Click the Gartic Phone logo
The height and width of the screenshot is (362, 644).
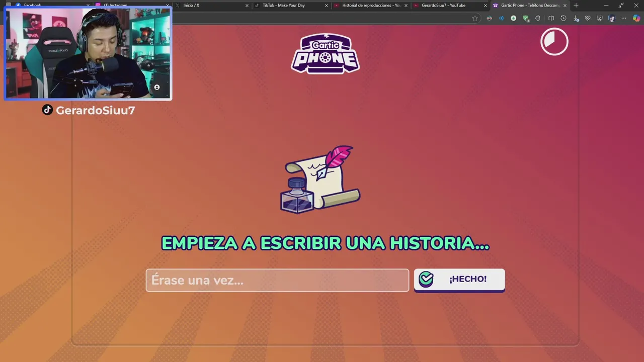[326, 54]
